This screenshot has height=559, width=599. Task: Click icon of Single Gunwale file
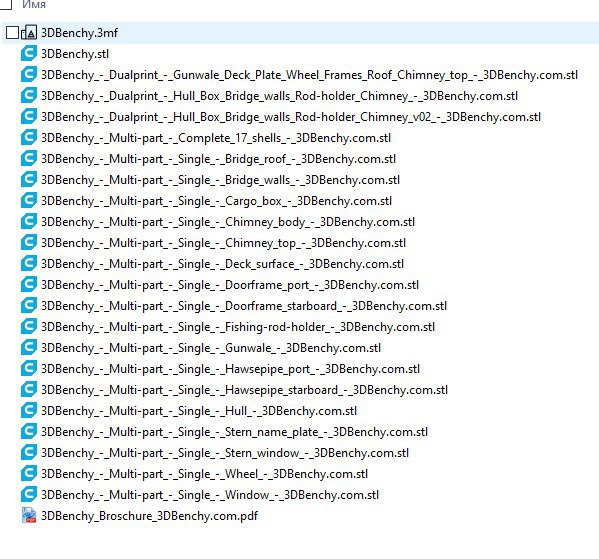29,348
